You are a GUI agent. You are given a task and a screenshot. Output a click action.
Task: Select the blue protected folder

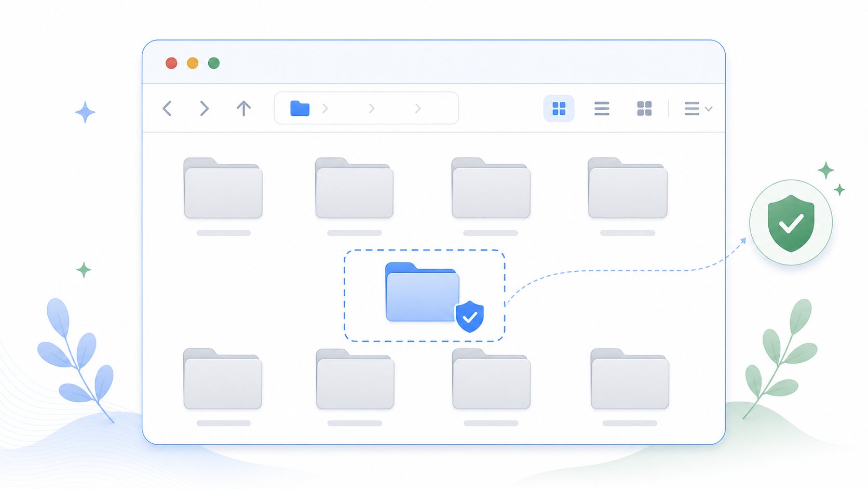pyautogui.click(x=423, y=292)
